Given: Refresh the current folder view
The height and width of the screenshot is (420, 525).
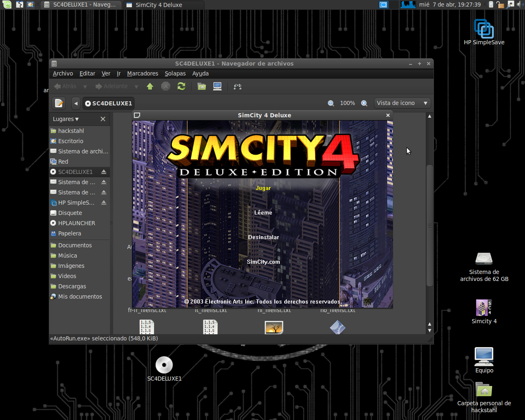Looking at the screenshot, I should [181, 86].
